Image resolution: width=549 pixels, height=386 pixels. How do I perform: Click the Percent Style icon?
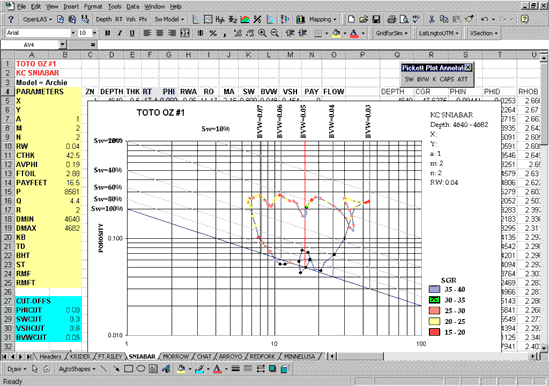213,33
